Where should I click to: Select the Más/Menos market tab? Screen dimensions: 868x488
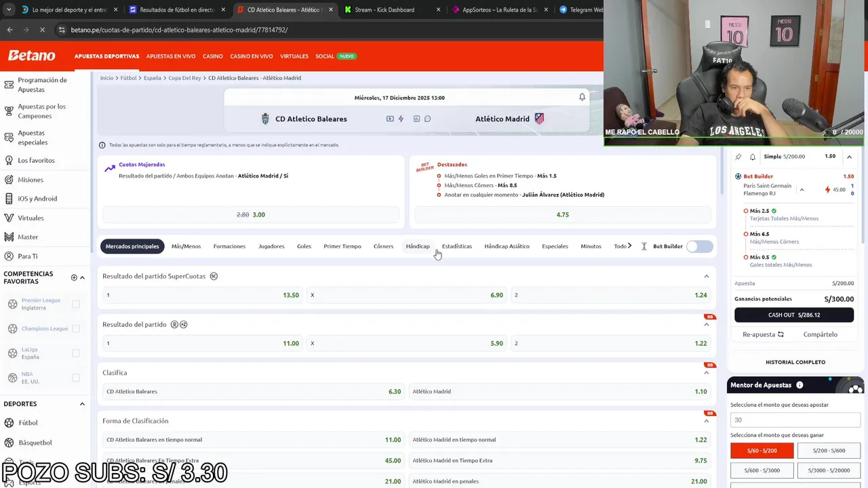(x=186, y=246)
